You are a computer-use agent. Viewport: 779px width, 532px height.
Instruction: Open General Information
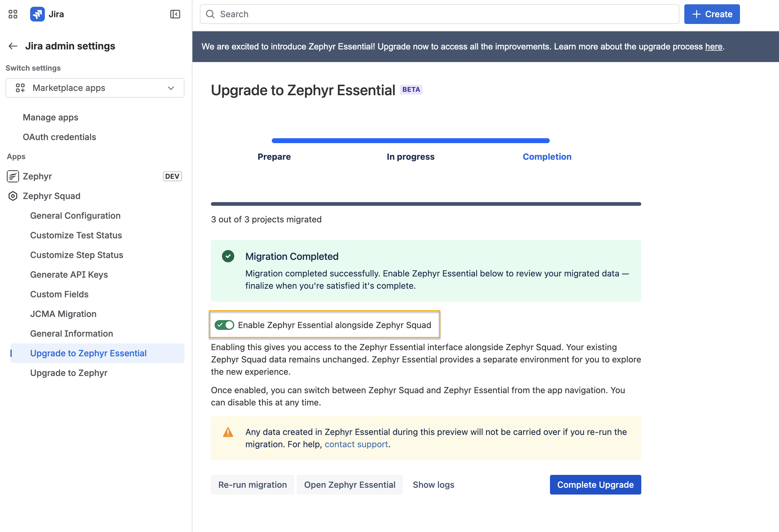tap(72, 334)
